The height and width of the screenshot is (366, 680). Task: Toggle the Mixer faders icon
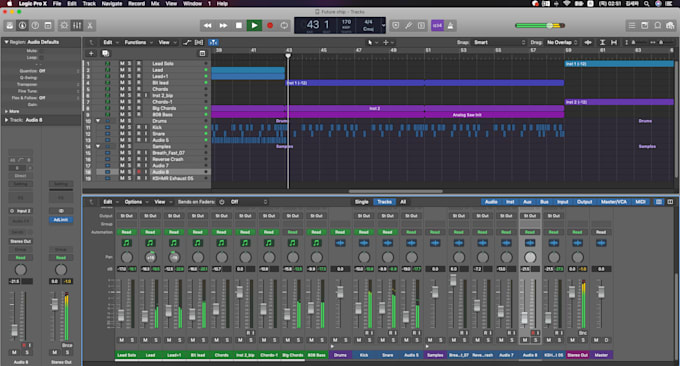[77, 26]
